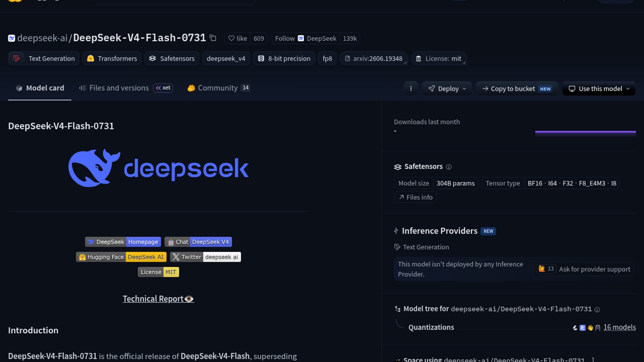Select the Transformers library tag
The height and width of the screenshot is (362, 644).
[112, 58]
